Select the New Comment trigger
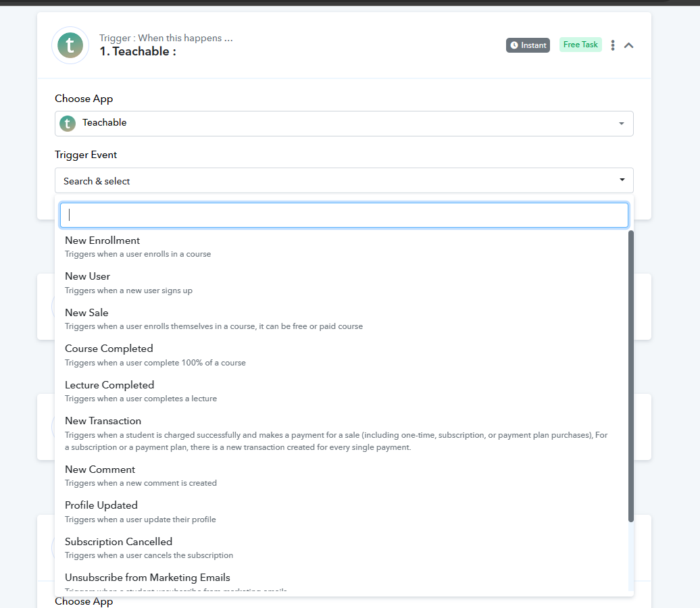This screenshot has width=700, height=608. pos(341,476)
